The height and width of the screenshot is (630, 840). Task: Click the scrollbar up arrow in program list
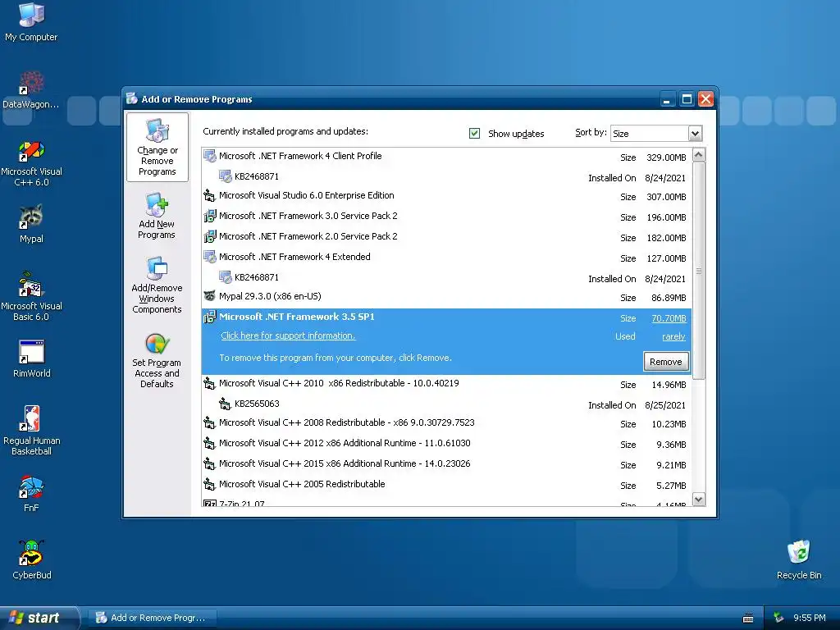[699, 155]
